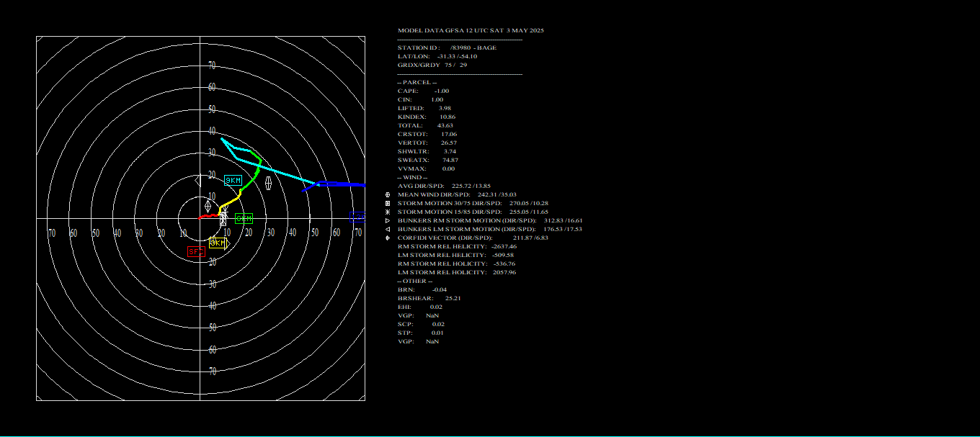Click the TOTAL value 43.63
Screen dimensions: 980x437
click(x=445, y=125)
